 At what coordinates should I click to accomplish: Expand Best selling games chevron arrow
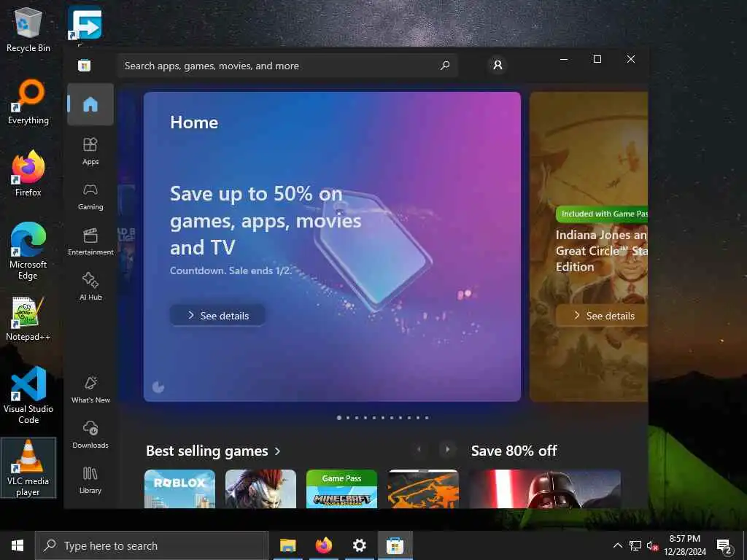coord(278,451)
